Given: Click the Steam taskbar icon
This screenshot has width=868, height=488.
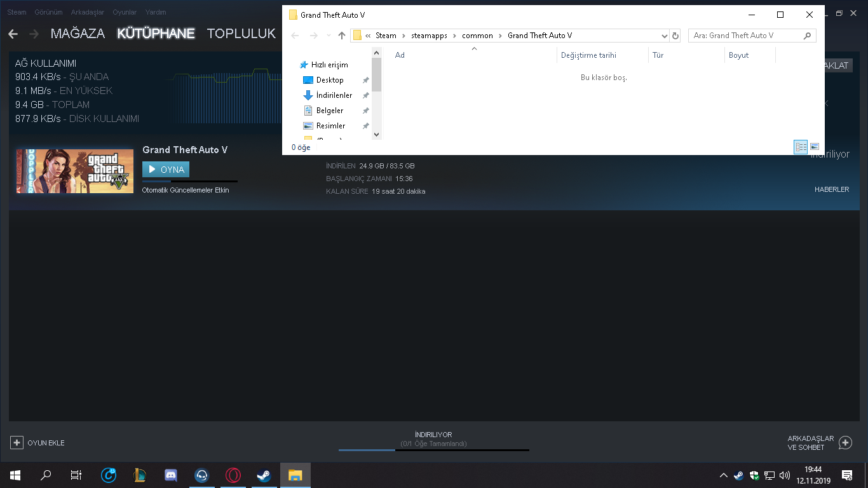Looking at the screenshot, I should [264, 475].
